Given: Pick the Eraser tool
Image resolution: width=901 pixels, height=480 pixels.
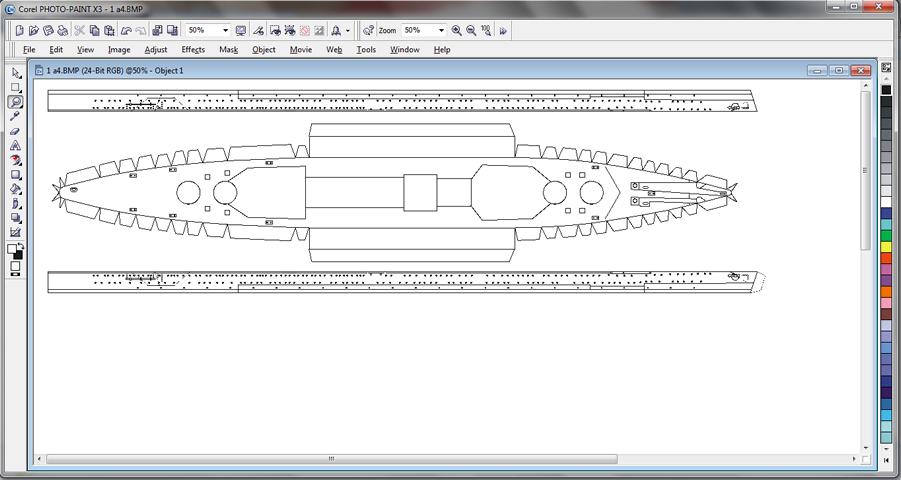Looking at the screenshot, I should 16,131.
